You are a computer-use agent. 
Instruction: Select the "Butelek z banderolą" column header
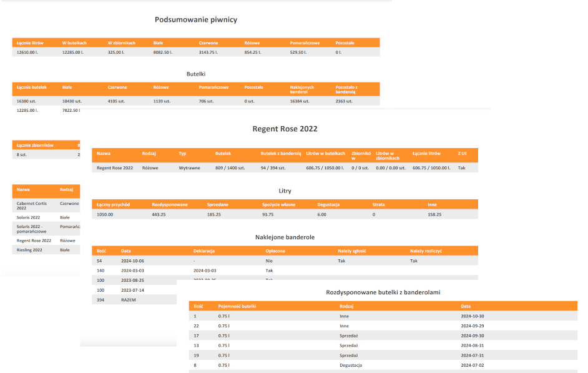pos(281,153)
